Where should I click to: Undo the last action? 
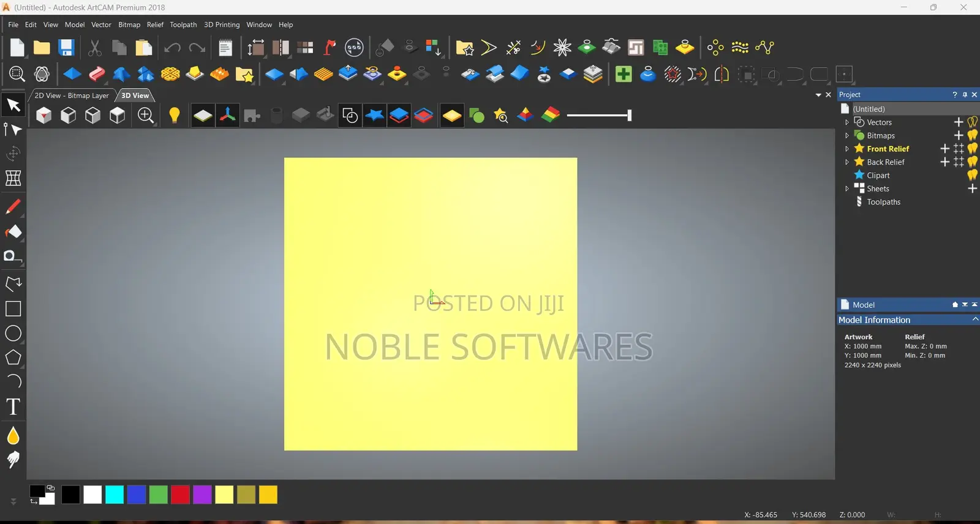coord(172,47)
